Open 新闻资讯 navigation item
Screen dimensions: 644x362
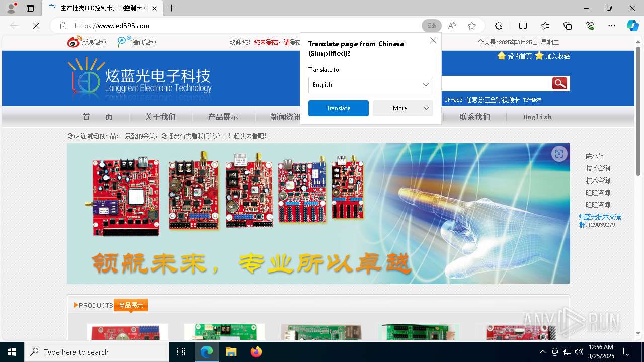286,117
